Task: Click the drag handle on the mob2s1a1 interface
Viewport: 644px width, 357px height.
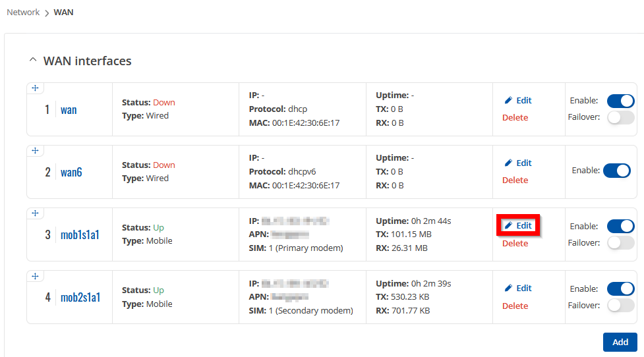Action: [36, 276]
